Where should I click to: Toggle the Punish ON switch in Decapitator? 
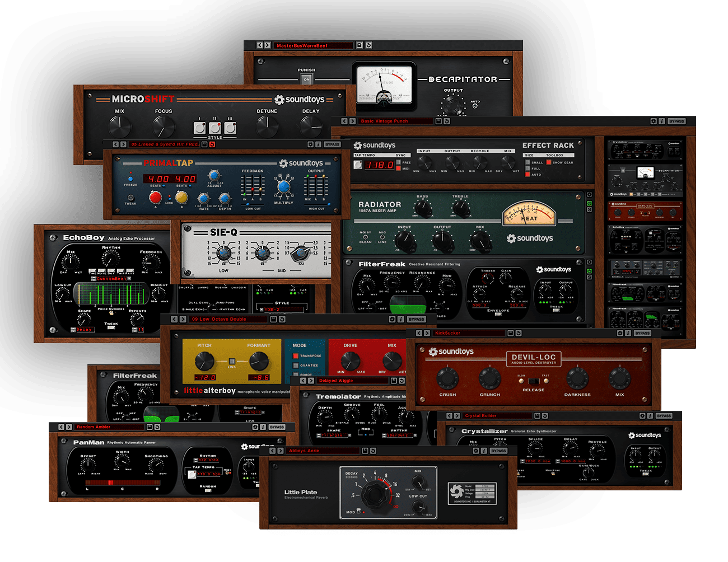coord(306,79)
